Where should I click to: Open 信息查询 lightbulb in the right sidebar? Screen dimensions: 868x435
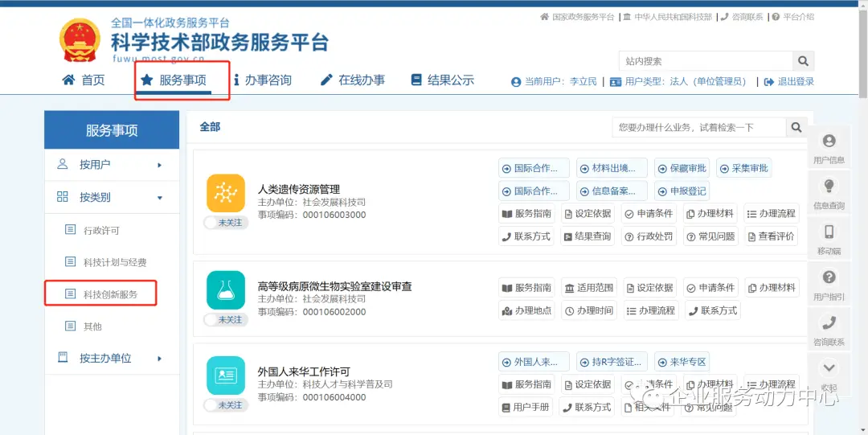coord(829,193)
